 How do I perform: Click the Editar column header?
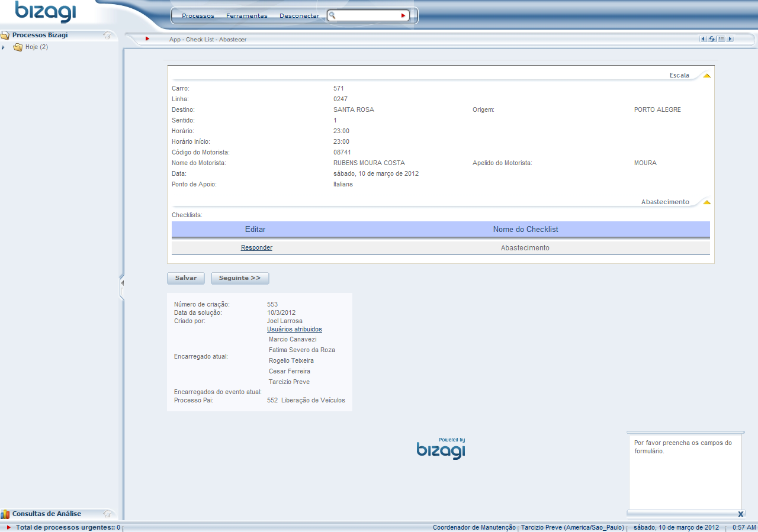pos(255,229)
